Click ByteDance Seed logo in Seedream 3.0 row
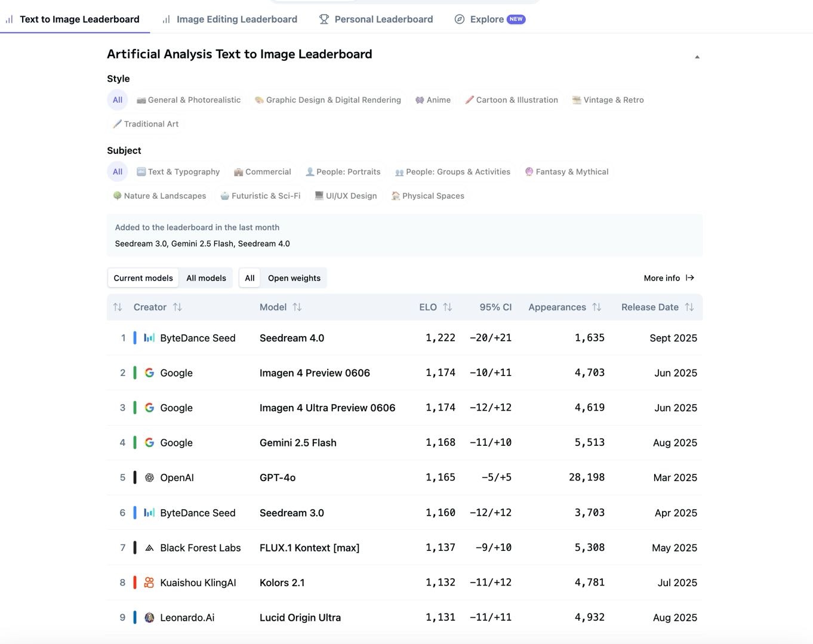 point(149,513)
